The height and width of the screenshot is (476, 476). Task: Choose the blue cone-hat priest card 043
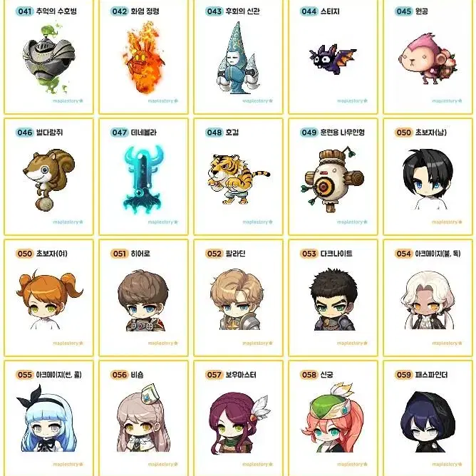(238, 57)
